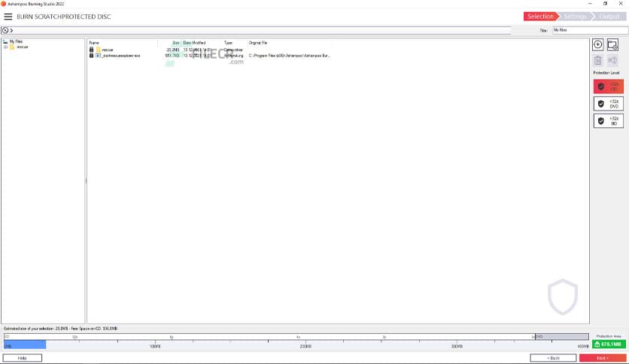629x364 pixels.
Task: Click the Add files plus icon
Action: pos(597,44)
